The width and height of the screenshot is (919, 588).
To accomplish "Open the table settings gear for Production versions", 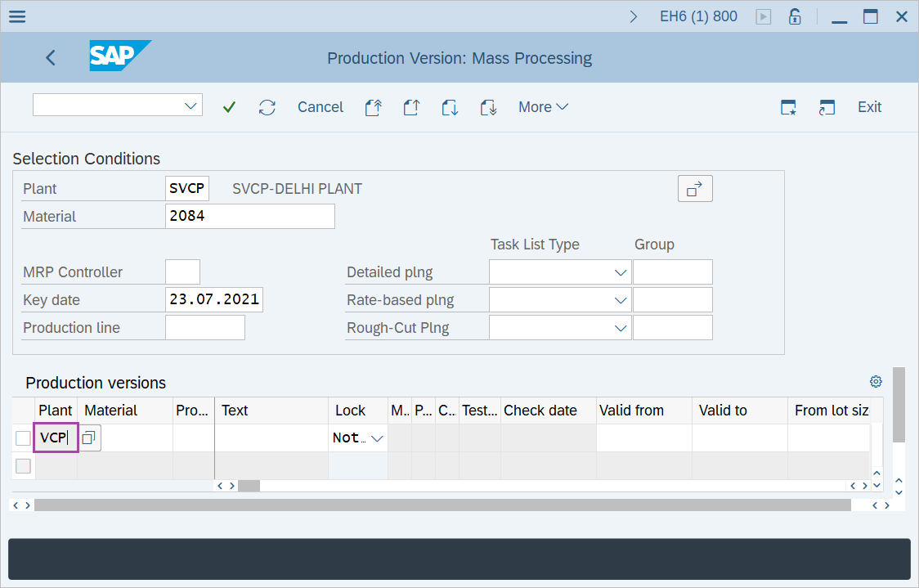I will point(876,381).
